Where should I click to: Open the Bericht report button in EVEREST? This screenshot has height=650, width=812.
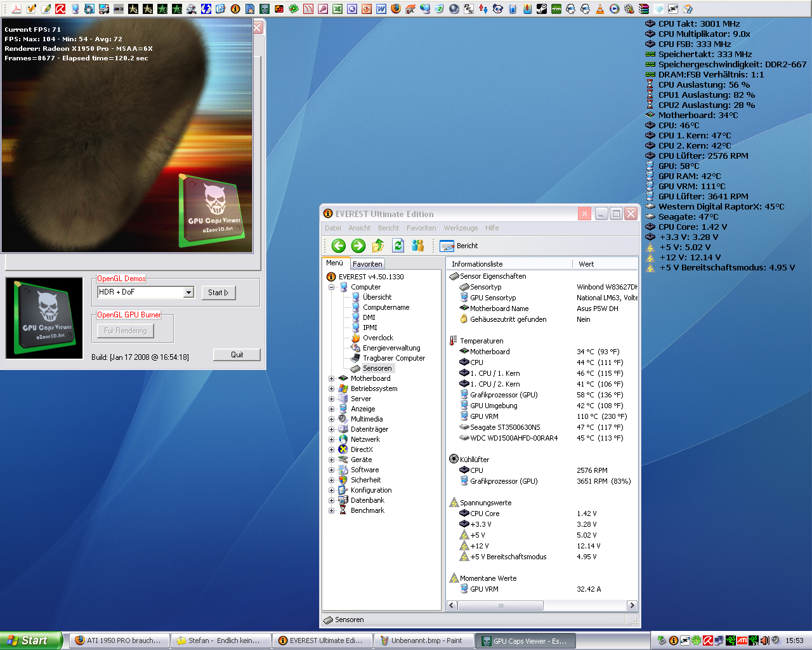tap(459, 246)
